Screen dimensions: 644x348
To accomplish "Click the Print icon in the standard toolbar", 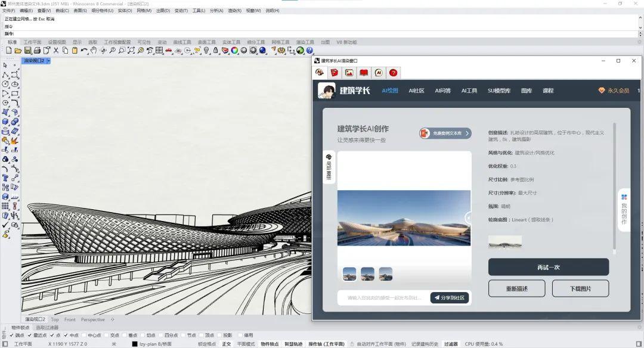I will point(37,51).
